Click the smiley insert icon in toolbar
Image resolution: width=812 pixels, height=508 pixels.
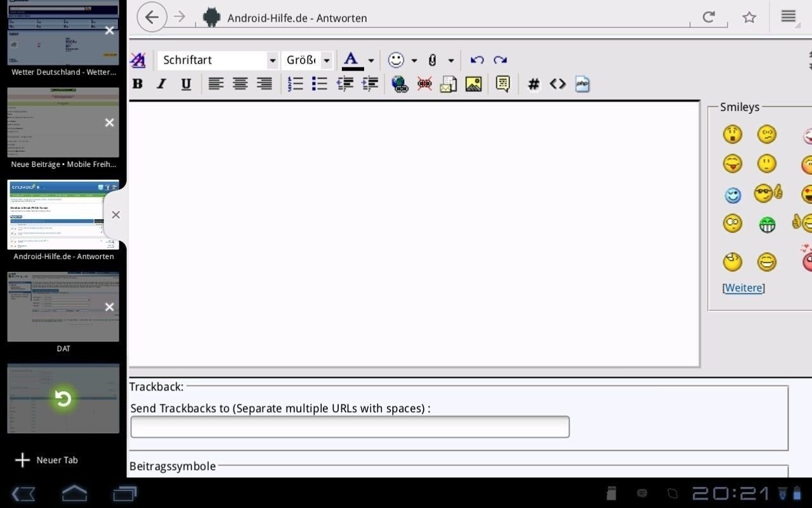(x=396, y=60)
